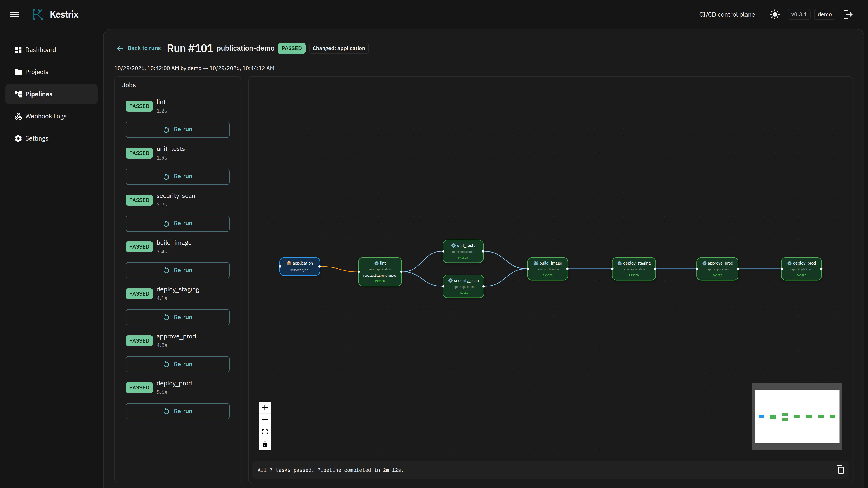Re-run the deploy_prod job
This screenshot has height=488, width=868.
[178, 411]
